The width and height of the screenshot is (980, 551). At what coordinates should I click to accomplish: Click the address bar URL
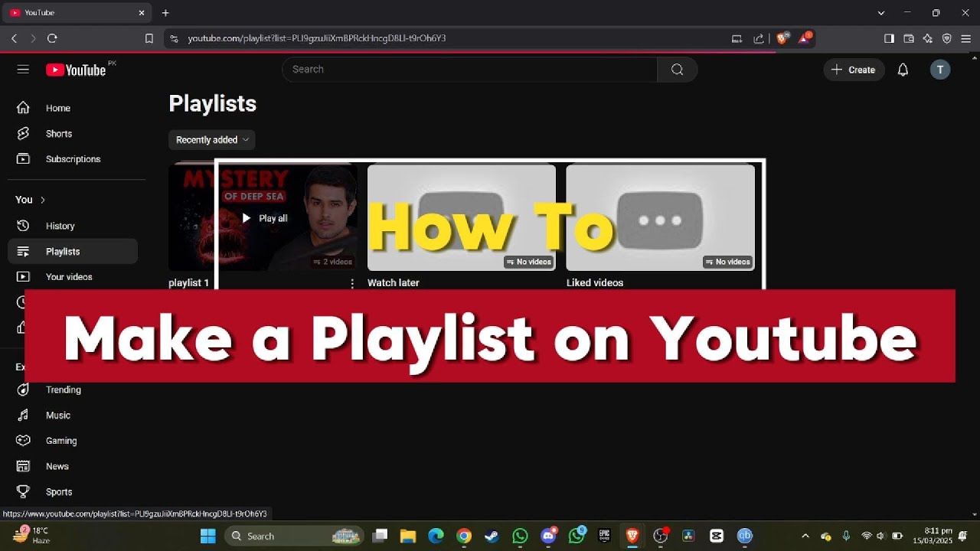317,38
